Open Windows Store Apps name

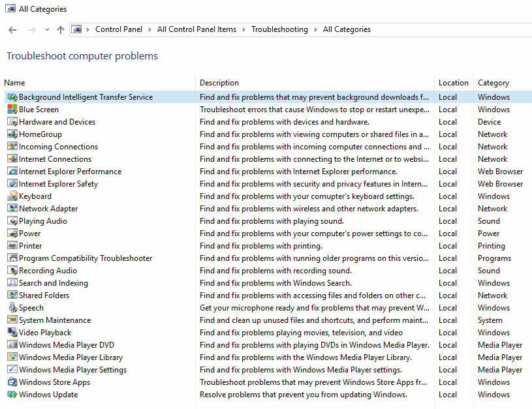pos(54,382)
